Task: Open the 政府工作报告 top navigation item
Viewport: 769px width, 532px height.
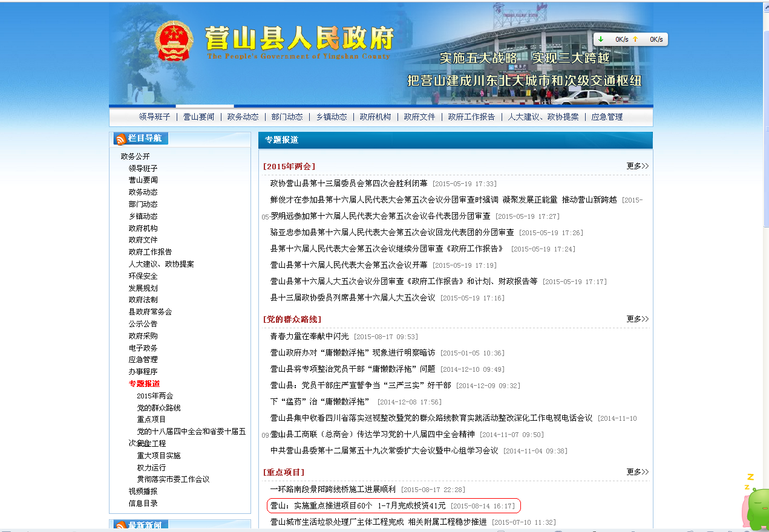Action: coord(471,117)
